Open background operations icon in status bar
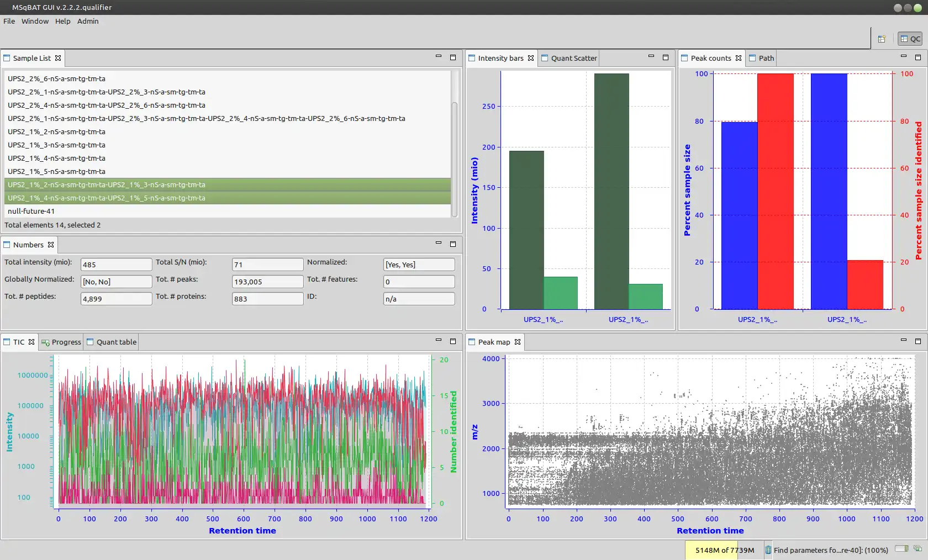This screenshot has width=928, height=560. (918, 549)
